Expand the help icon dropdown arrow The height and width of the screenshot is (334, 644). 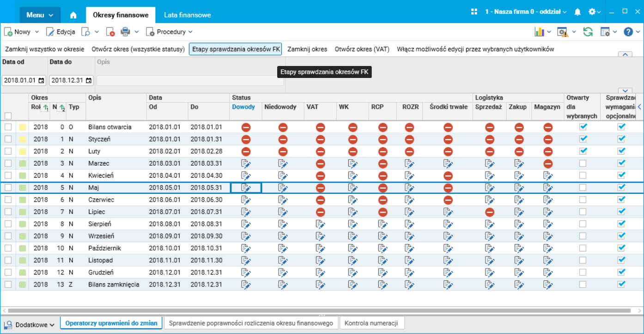coord(637,32)
